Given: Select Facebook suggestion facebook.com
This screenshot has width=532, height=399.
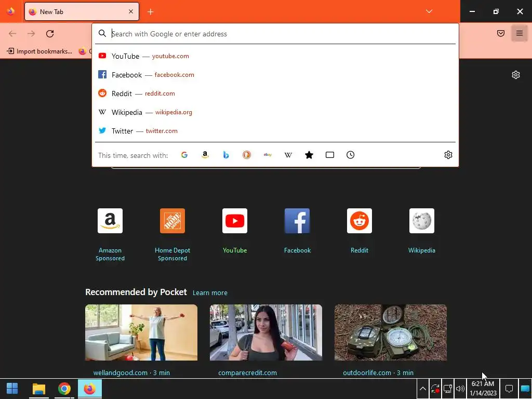Looking at the screenshot, I should (x=275, y=75).
